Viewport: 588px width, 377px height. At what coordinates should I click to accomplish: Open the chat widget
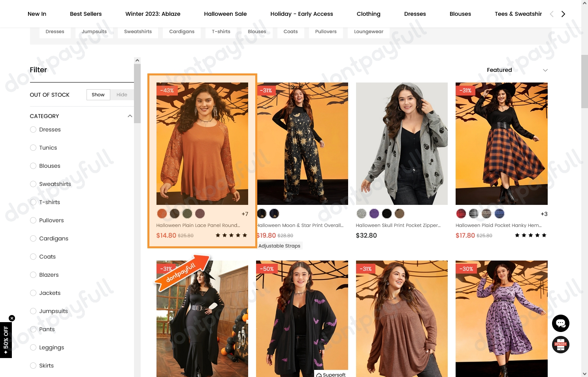[x=560, y=323]
